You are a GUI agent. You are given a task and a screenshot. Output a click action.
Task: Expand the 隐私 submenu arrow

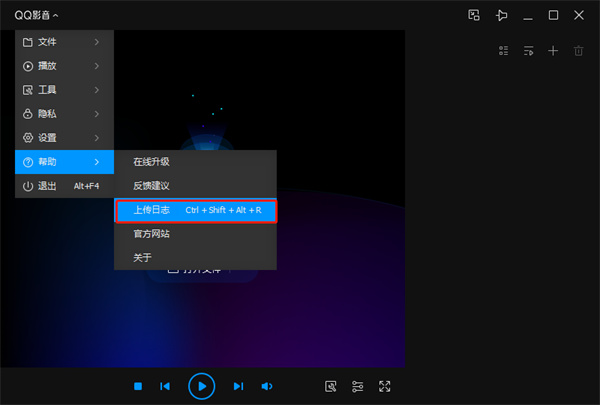tap(97, 114)
